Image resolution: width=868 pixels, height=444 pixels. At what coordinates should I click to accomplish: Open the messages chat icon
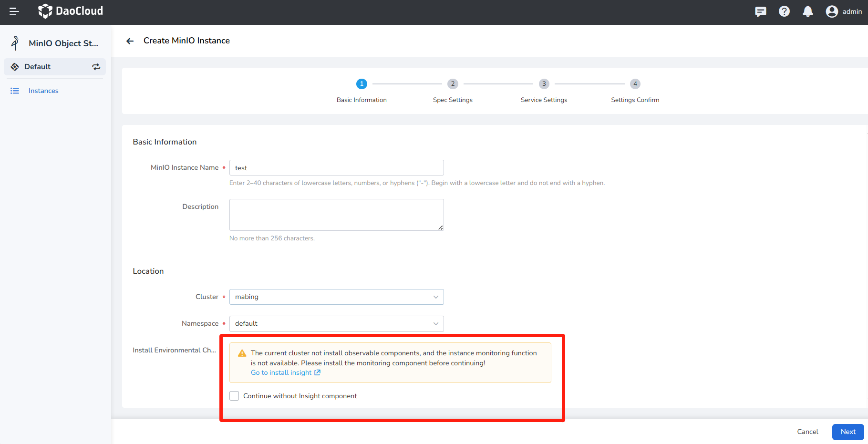coord(761,11)
